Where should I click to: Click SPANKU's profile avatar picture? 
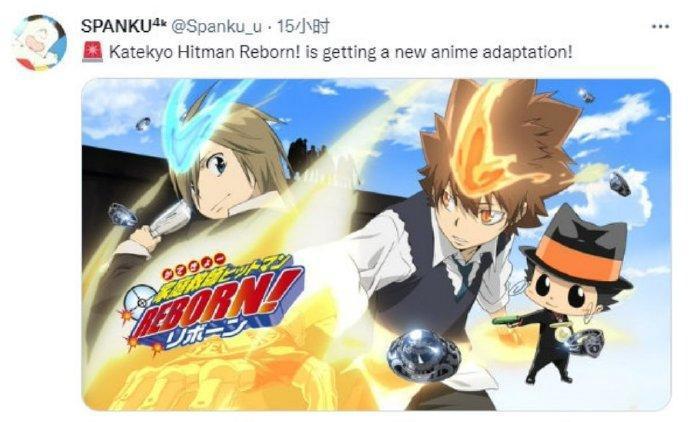tap(40, 43)
